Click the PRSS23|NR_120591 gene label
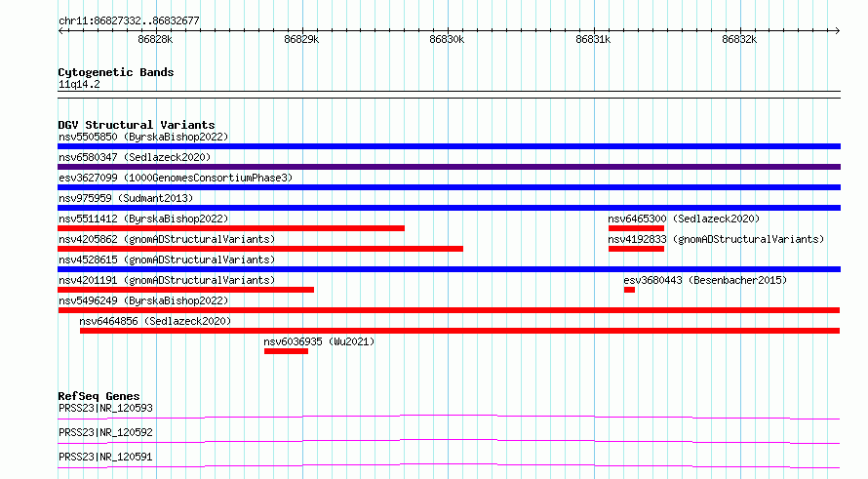The height and width of the screenshot is (479, 868). pyautogui.click(x=105, y=457)
